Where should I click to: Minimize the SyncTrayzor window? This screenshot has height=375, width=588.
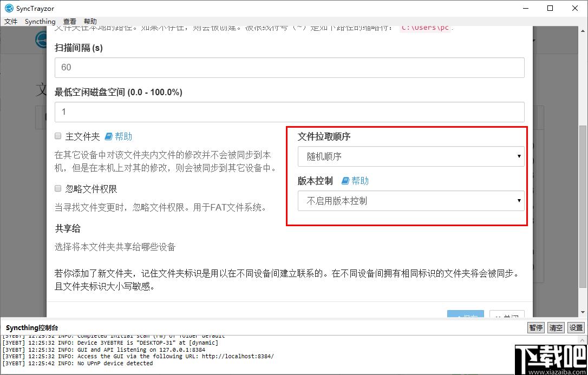click(525, 8)
